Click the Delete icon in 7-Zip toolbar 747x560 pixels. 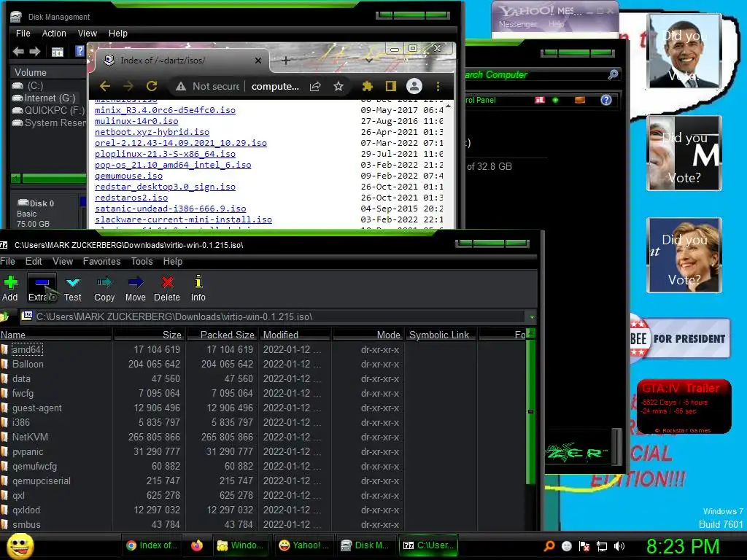point(167,288)
